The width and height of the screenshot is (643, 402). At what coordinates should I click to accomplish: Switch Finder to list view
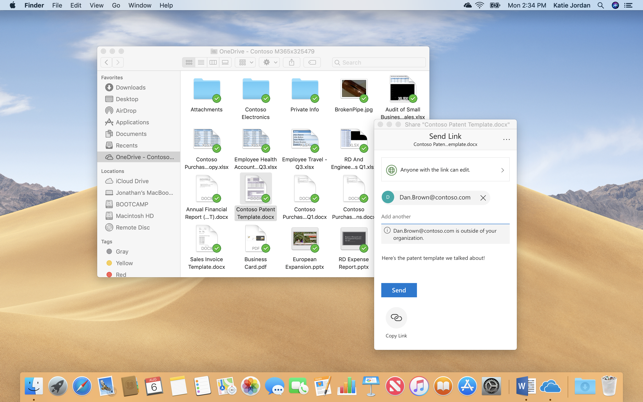tap(201, 62)
